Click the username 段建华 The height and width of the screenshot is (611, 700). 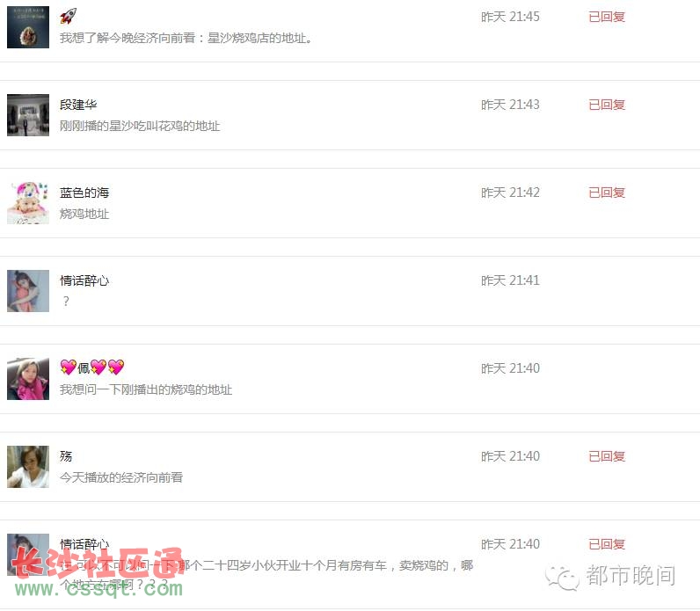[x=78, y=105]
